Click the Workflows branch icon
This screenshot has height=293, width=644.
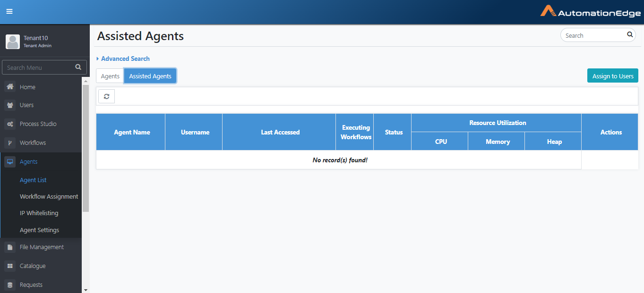[x=10, y=142]
